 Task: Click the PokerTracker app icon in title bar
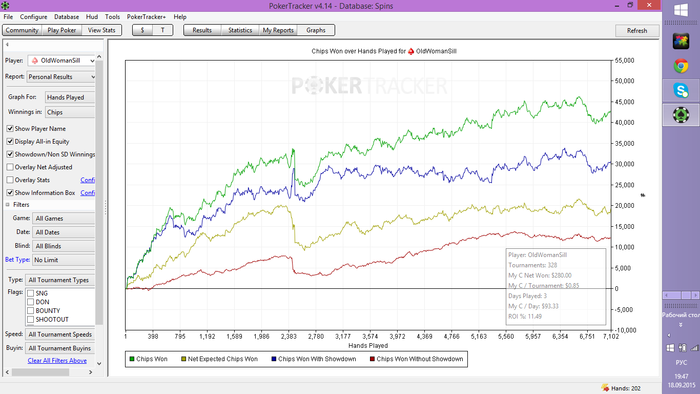pyautogui.click(x=5, y=5)
